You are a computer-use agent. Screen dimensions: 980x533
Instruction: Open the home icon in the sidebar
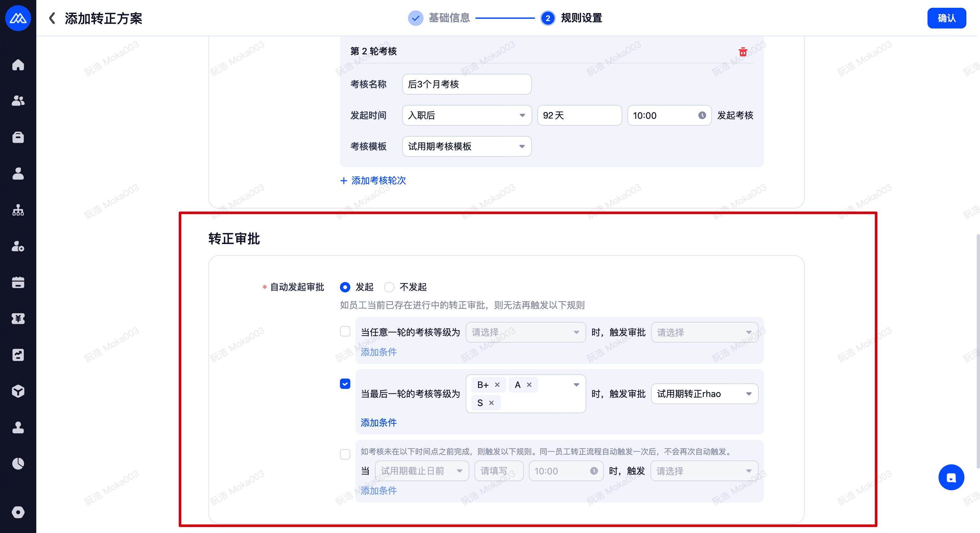[18, 65]
